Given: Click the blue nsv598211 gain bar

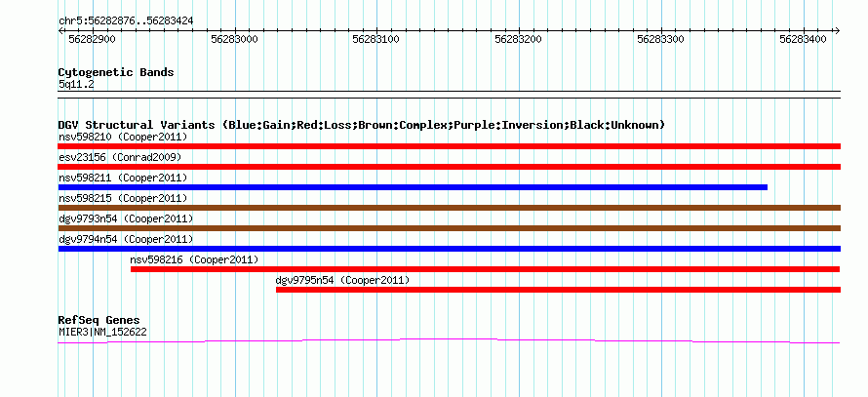Looking at the screenshot, I should (413, 187).
